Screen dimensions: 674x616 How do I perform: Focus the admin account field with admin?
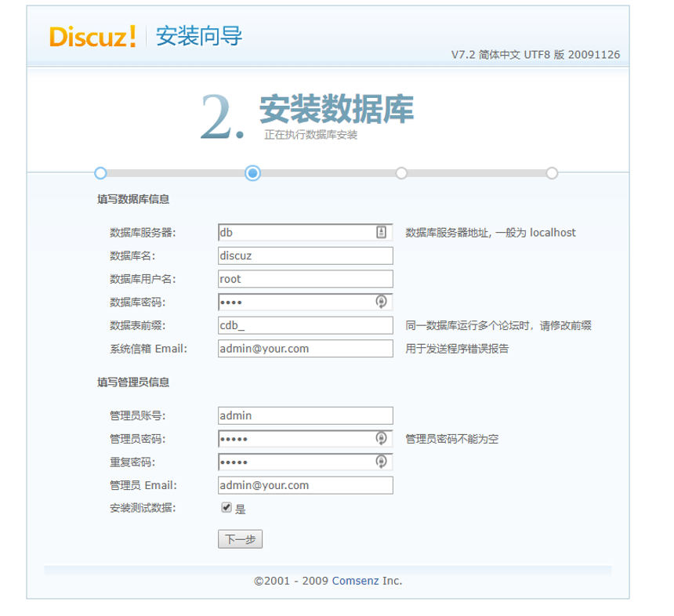pyautogui.click(x=305, y=415)
